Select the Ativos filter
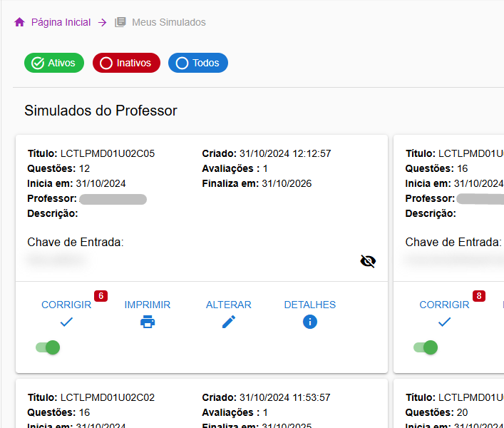Viewport: 504px width, 428px height. tap(54, 63)
